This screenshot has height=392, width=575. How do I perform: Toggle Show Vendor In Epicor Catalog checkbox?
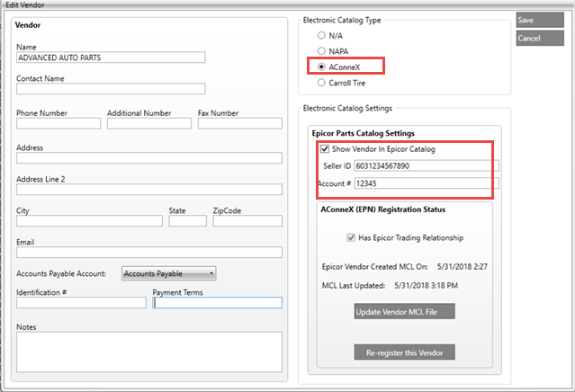tap(325, 148)
